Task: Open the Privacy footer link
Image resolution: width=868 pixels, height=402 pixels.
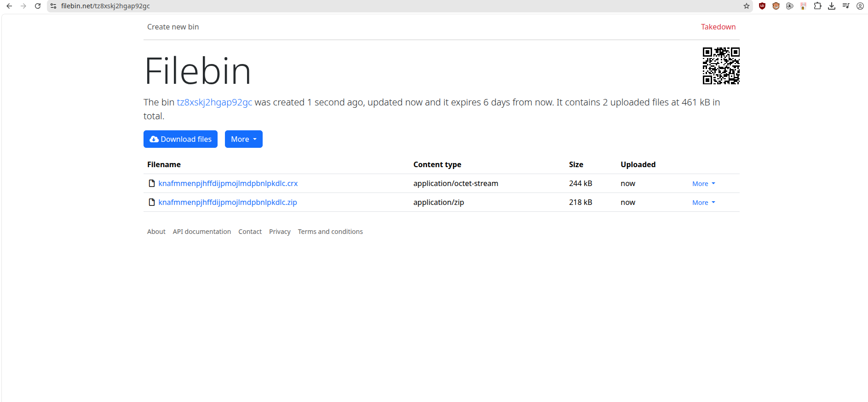Action: coord(280,232)
